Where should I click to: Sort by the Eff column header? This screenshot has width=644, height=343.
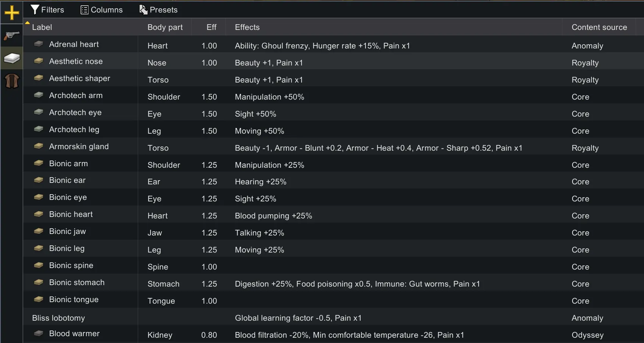click(211, 27)
